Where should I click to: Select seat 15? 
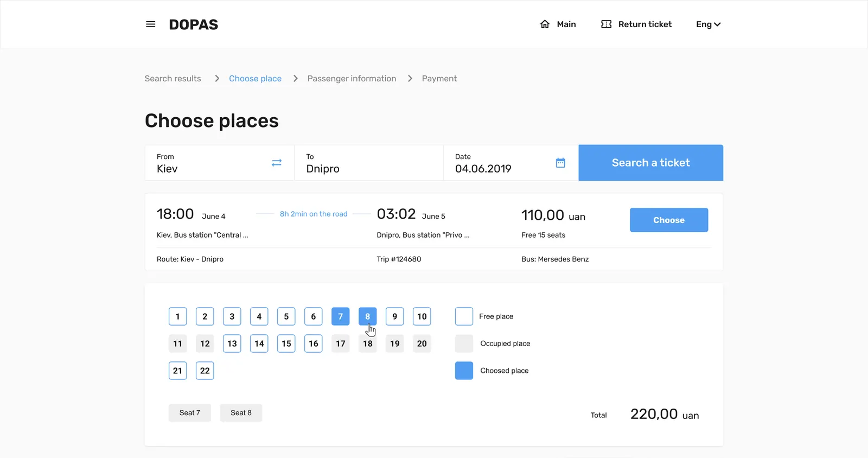pyautogui.click(x=286, y=343)
